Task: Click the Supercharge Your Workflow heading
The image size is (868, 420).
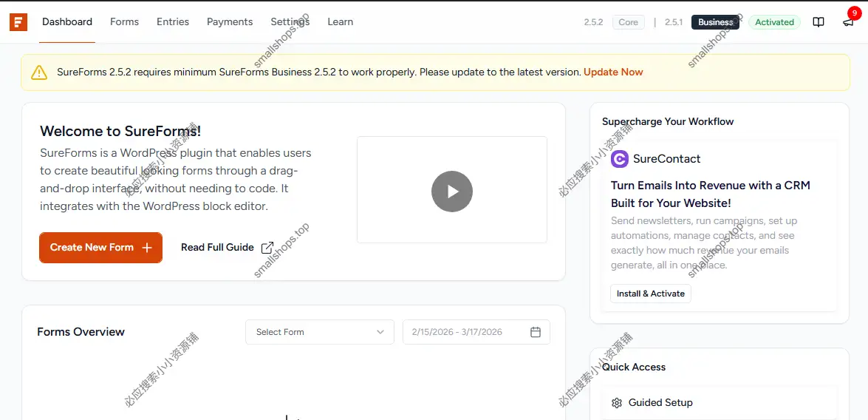Action: tap(668, 121)
